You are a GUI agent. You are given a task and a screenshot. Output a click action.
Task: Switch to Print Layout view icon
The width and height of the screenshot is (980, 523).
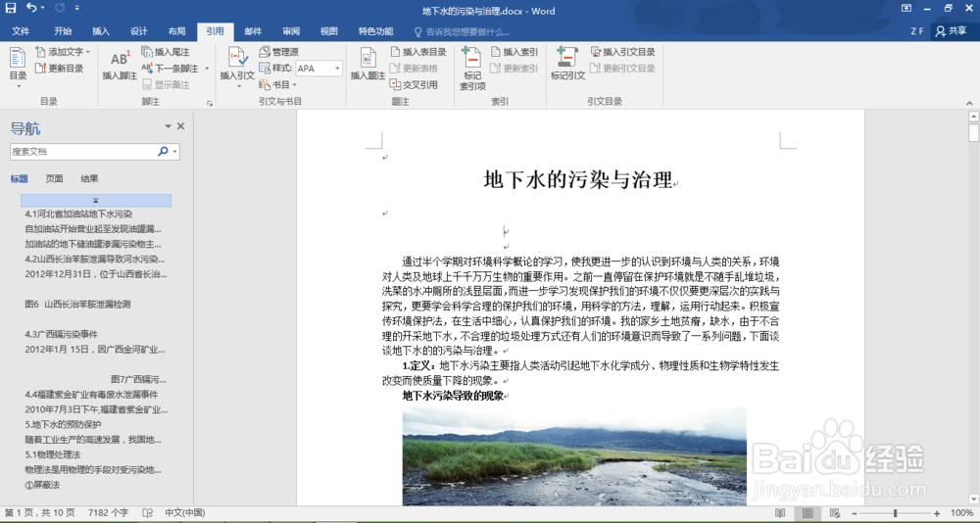point(808,513)
